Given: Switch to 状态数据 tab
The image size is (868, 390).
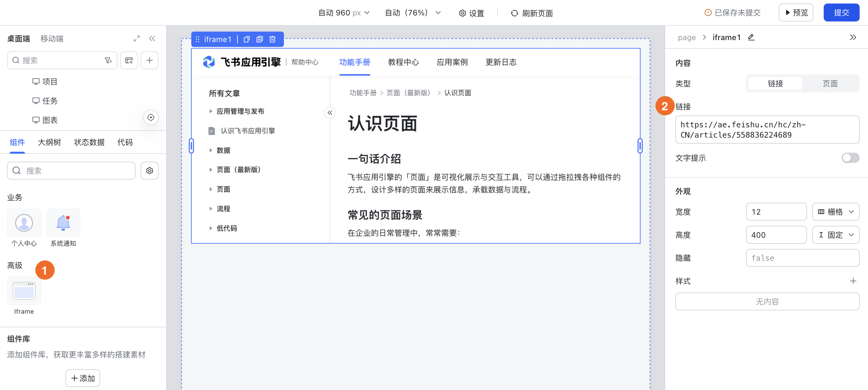Looking at the screenshot, I should tap(89, 142).
